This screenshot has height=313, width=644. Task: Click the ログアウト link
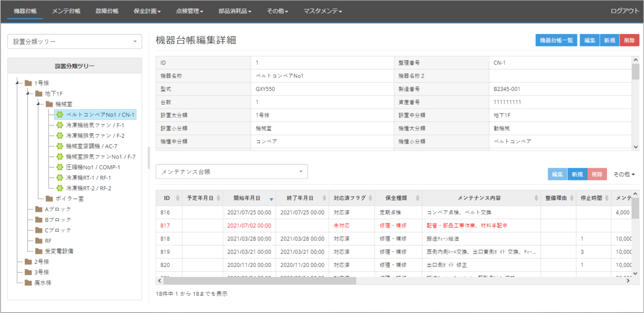625,11
